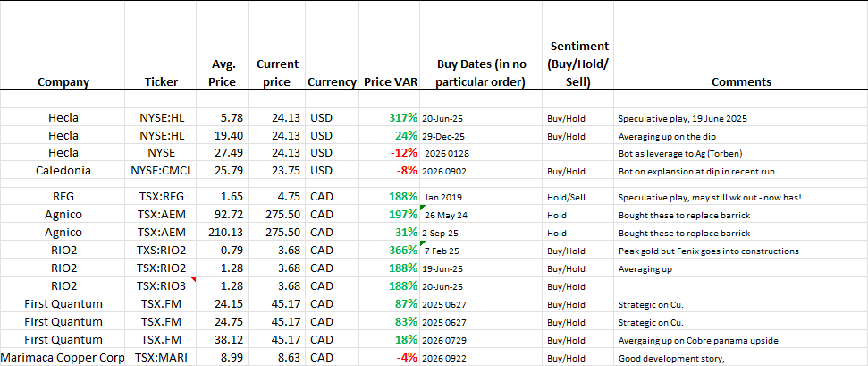Select the NYSE:CMCL ticker cell
The height and width of the screenshot is (366, 868).
pos(161,171)
